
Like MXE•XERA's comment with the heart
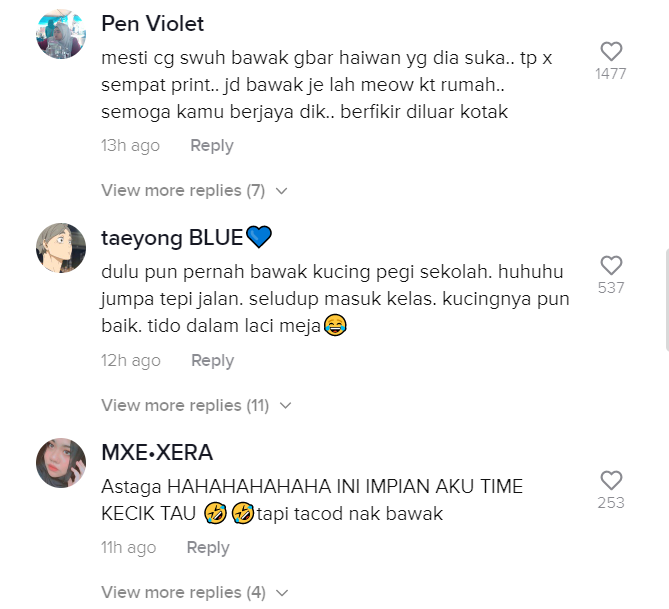coord(611,481)
